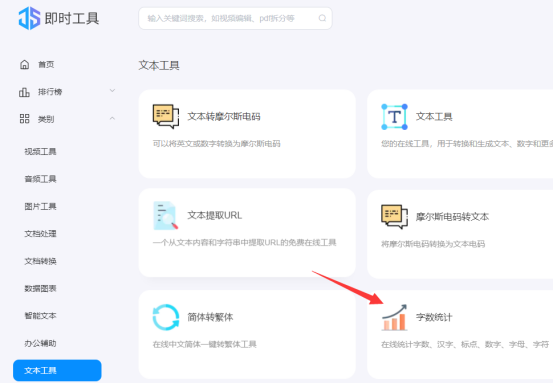Open the 智能文本 category

click(40, 316)
